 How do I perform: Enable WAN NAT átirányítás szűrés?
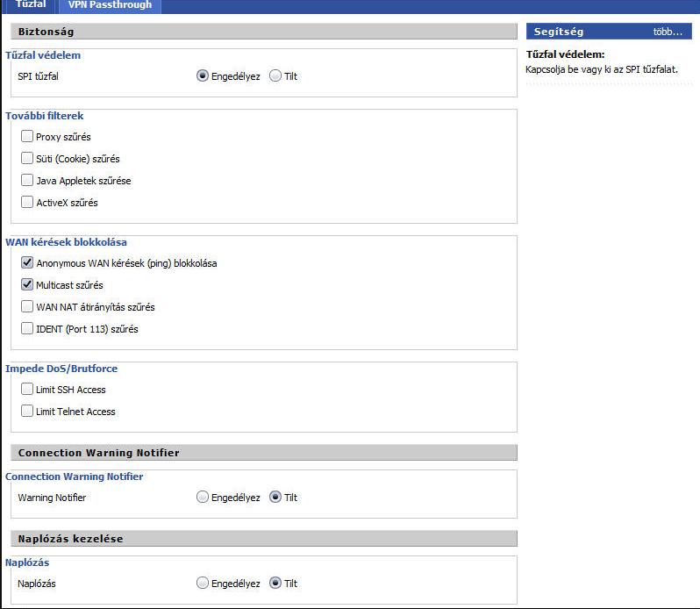click(27, 306)
